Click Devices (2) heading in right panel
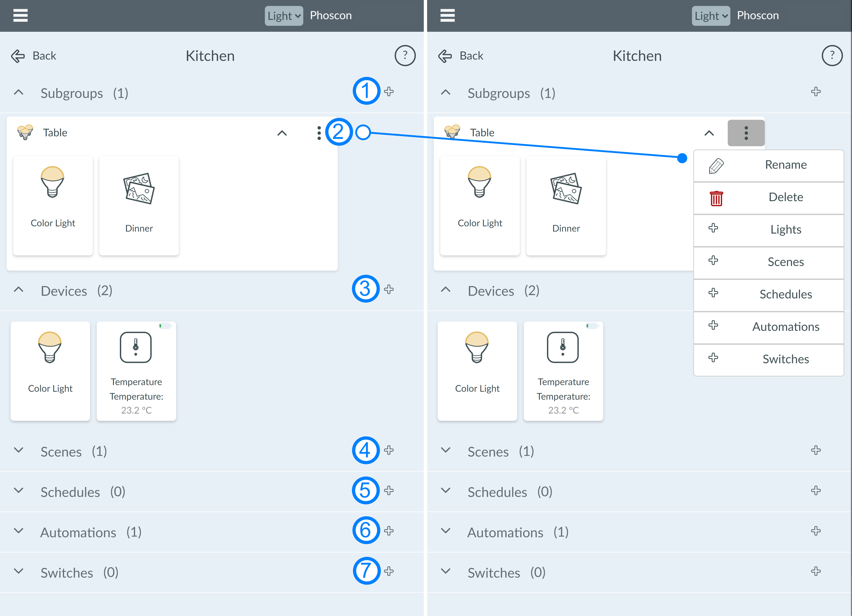The width and height of the screenshot is (852, 616). pyautogui.click(x=503, y=291)
